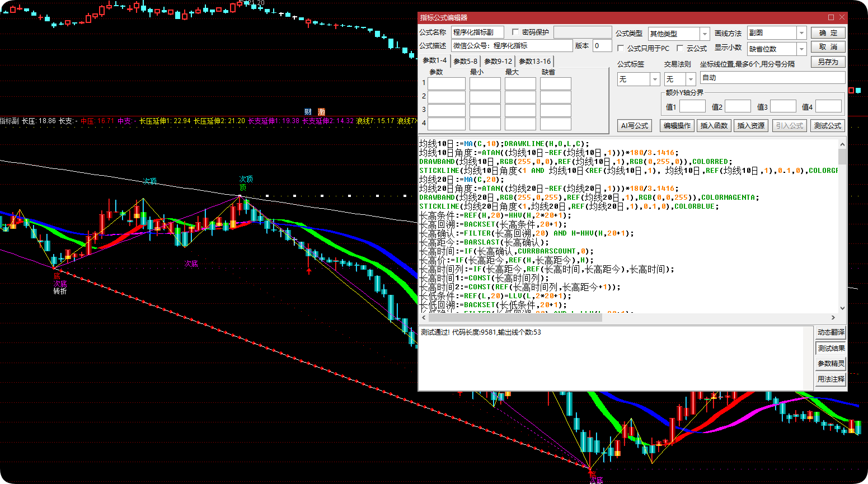Click the horizontal scrollbar's left arrow
This screenshot has width=868, height=484.
pos(423,317)
